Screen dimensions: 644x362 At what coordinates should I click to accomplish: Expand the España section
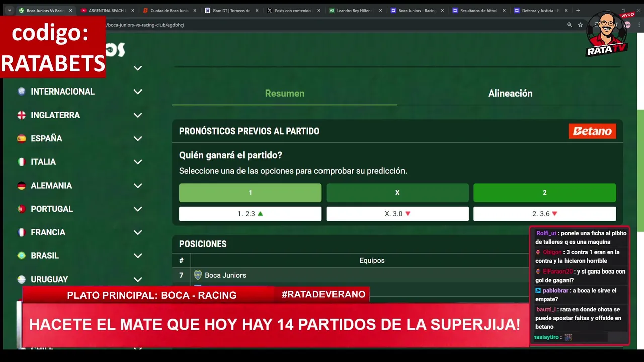click(x=138, y=138)
